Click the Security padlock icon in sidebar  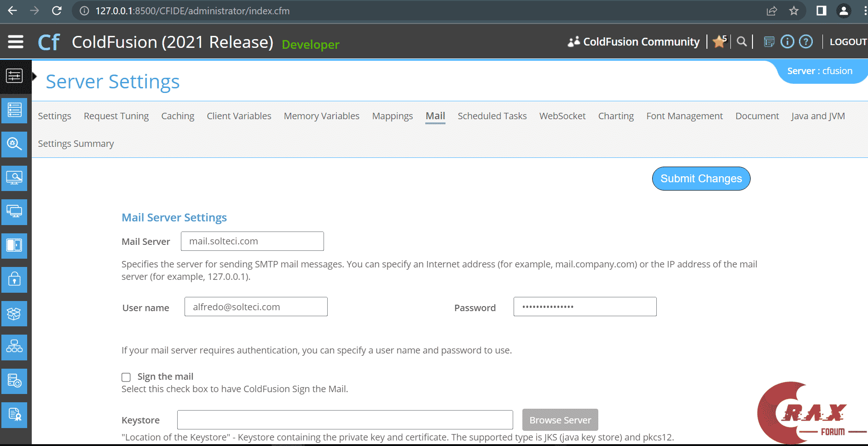pos(14,279)
